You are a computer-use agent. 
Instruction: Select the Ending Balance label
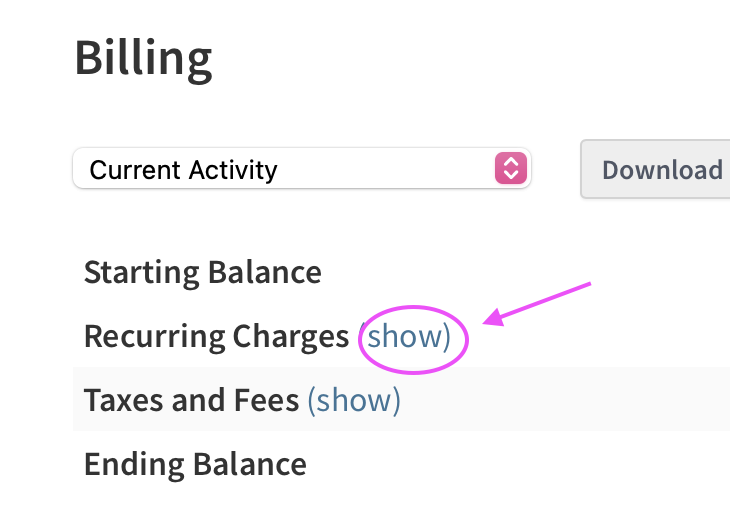click(x=195, y=464)
